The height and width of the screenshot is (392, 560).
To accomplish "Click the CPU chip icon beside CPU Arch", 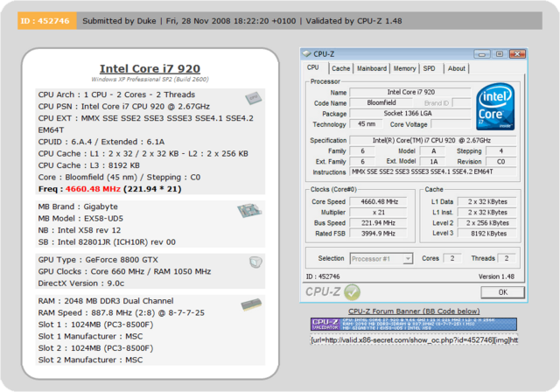I will [x=253, y=98].
